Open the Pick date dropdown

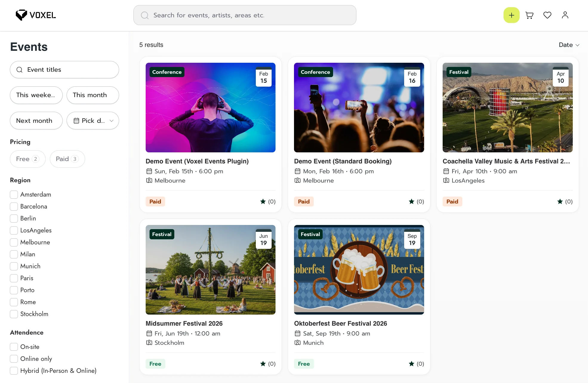[x=93, y=121]
